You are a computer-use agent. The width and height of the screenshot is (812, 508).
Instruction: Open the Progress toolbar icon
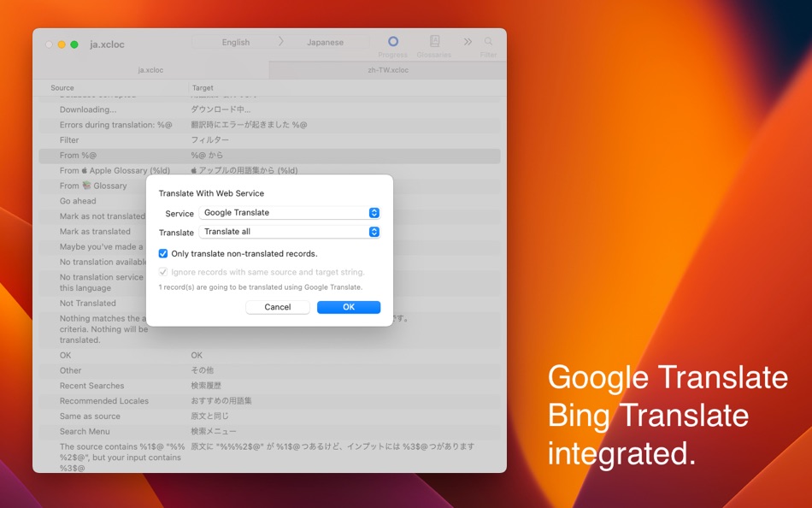coord(393,41)
